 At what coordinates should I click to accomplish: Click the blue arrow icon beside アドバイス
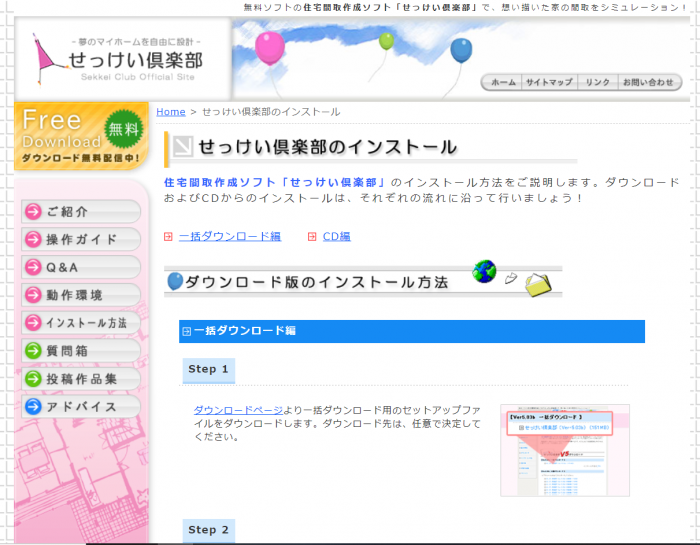pyautogui.click(x=33, y=407)
